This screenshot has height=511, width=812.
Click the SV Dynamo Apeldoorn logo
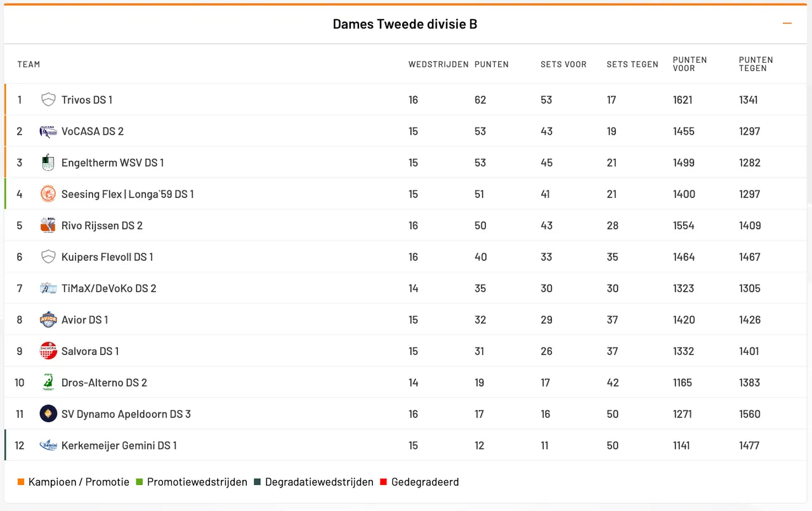(48, 414)
